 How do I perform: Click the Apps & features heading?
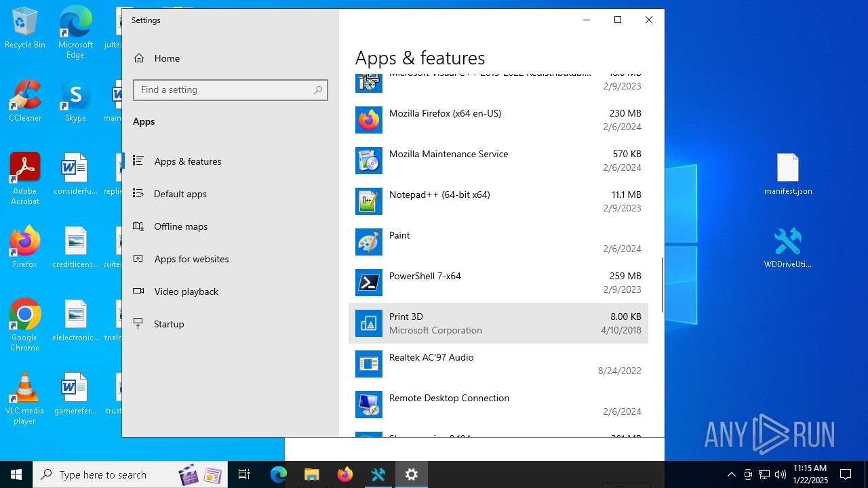[420, 58]
